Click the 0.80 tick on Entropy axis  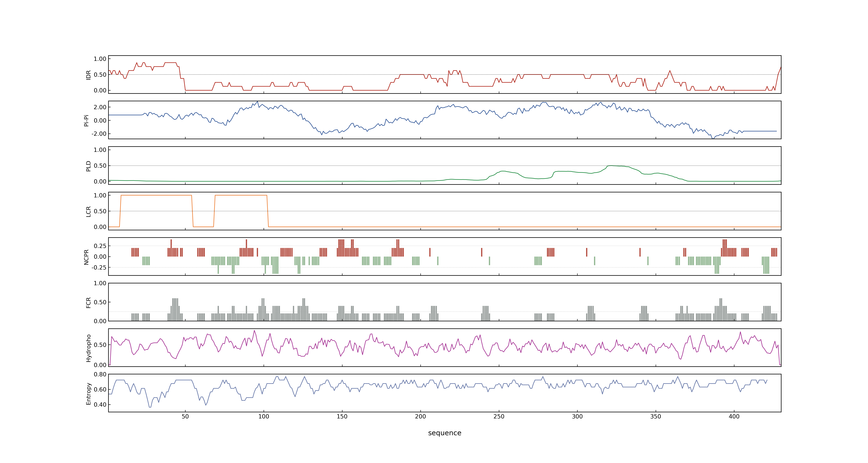pos(100,374)
